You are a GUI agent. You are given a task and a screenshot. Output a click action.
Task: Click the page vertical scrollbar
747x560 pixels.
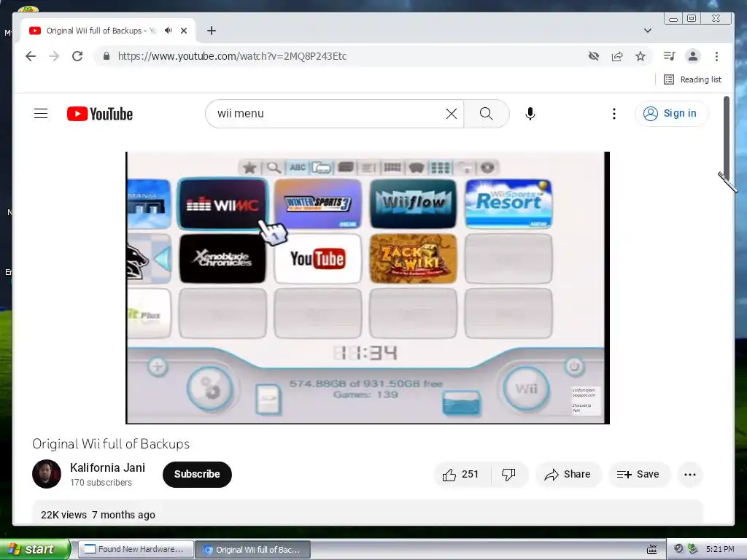727,138
